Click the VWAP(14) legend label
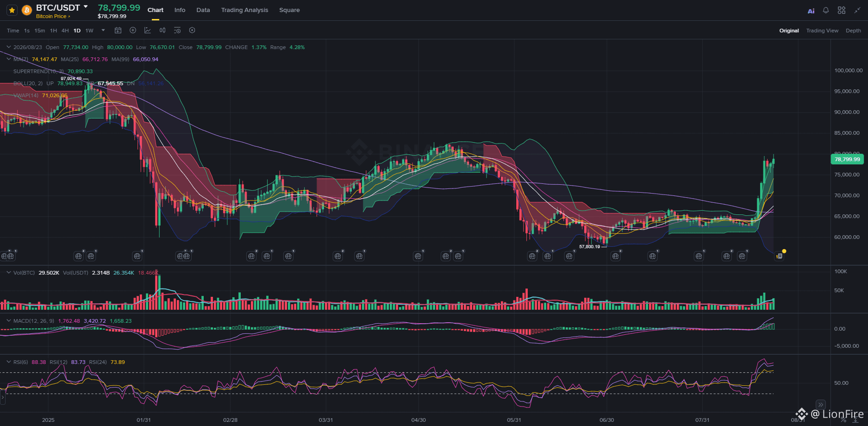This screenshot has width=868, height=426. (26, 95)
